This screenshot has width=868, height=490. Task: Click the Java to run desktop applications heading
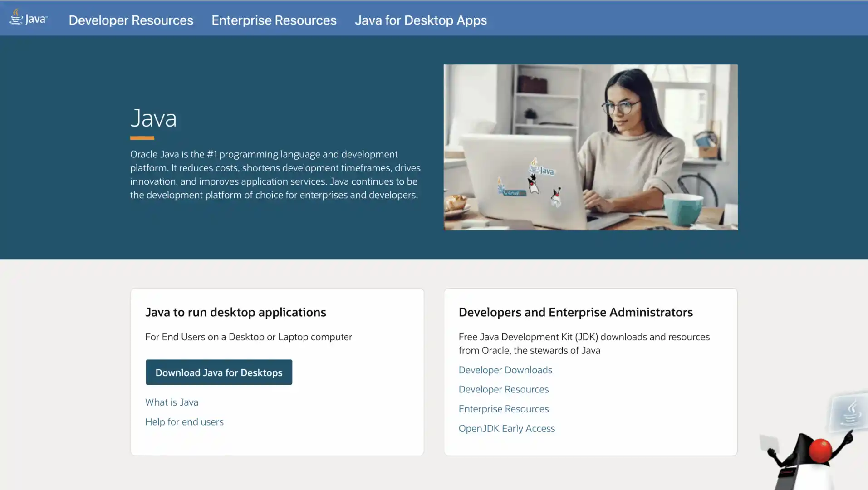pyautogui.click(x=235, y=312)
